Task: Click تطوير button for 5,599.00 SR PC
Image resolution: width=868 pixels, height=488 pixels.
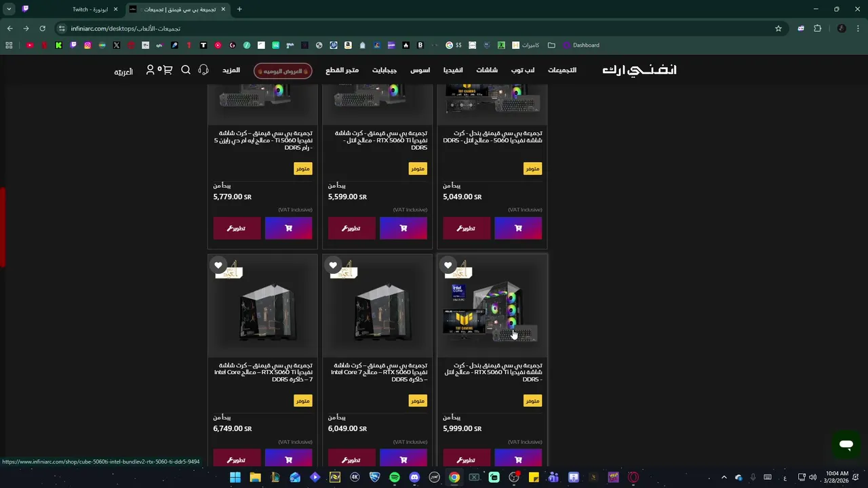Action: click(x=351, y=228)
